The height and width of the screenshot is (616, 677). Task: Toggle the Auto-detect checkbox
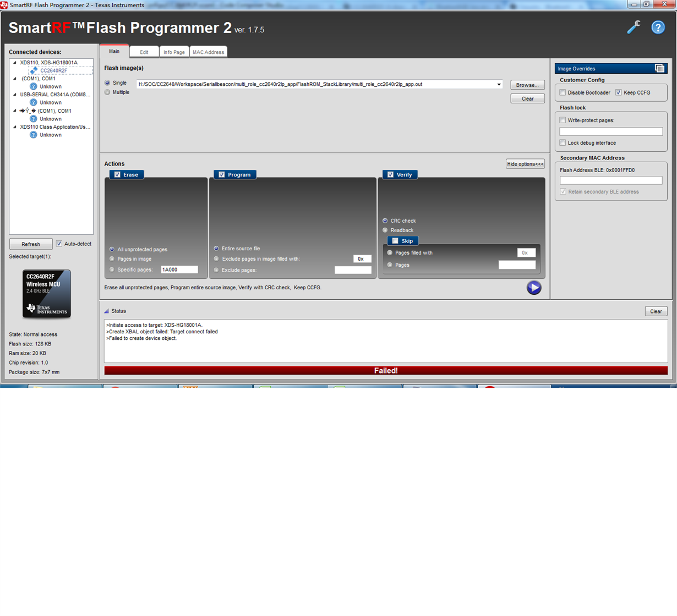[59, 244]
